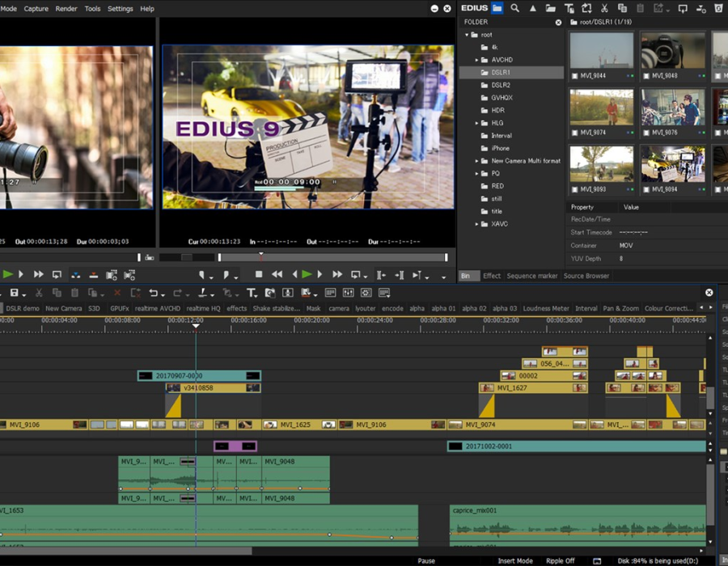Click the Insert to Timeline icon in the player controls
This screenshot has height=566, width=728.
75,275
